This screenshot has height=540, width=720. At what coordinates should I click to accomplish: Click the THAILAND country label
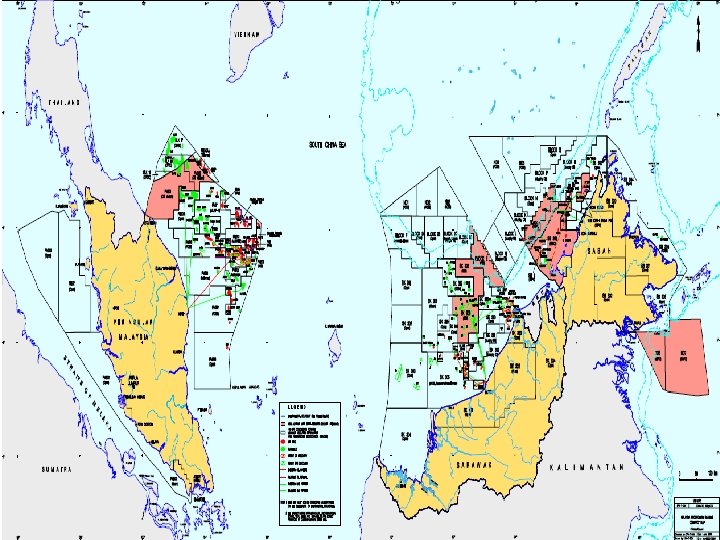pos(64,102)
